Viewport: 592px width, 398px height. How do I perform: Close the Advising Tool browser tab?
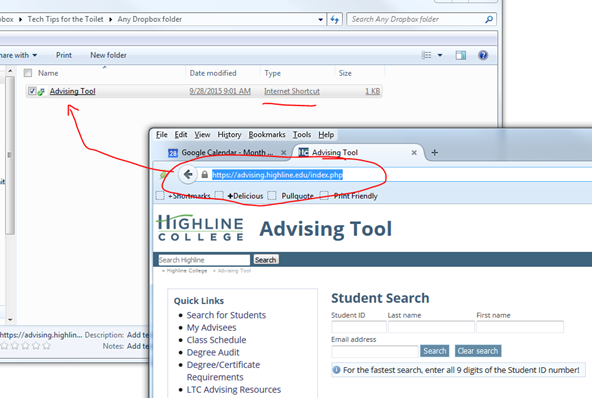tap(414, 152)
